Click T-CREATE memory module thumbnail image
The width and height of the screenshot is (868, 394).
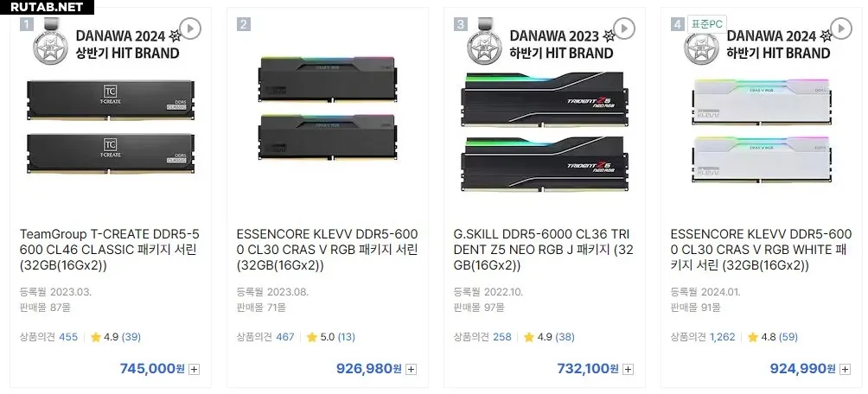click(x=111, y=127)
